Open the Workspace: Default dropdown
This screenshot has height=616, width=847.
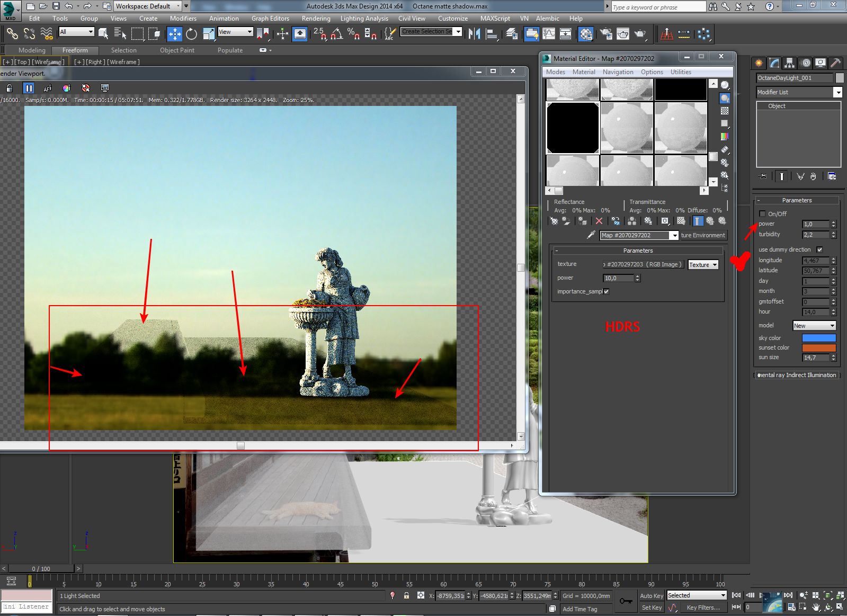[148, 6]
